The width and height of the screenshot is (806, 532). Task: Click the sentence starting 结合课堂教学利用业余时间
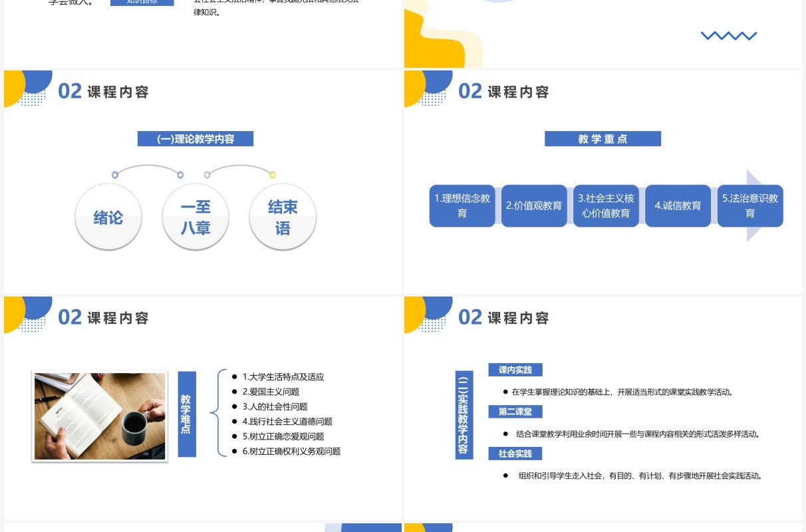pos(638,434)
